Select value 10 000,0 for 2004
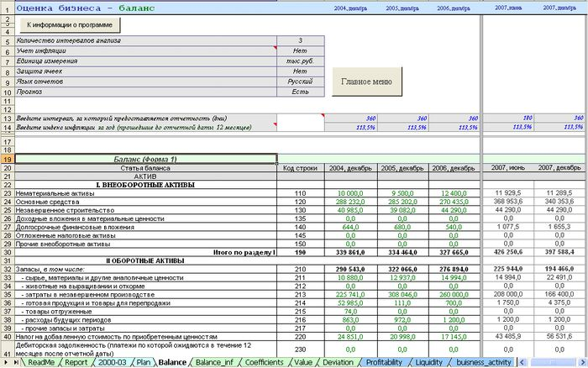 pos(350,193)
